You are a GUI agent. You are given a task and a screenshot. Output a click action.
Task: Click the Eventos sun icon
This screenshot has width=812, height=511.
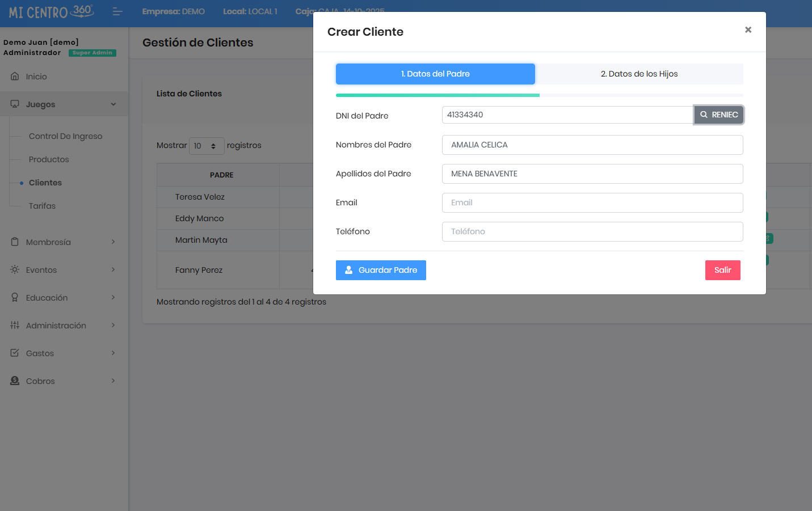click(15, 269)
